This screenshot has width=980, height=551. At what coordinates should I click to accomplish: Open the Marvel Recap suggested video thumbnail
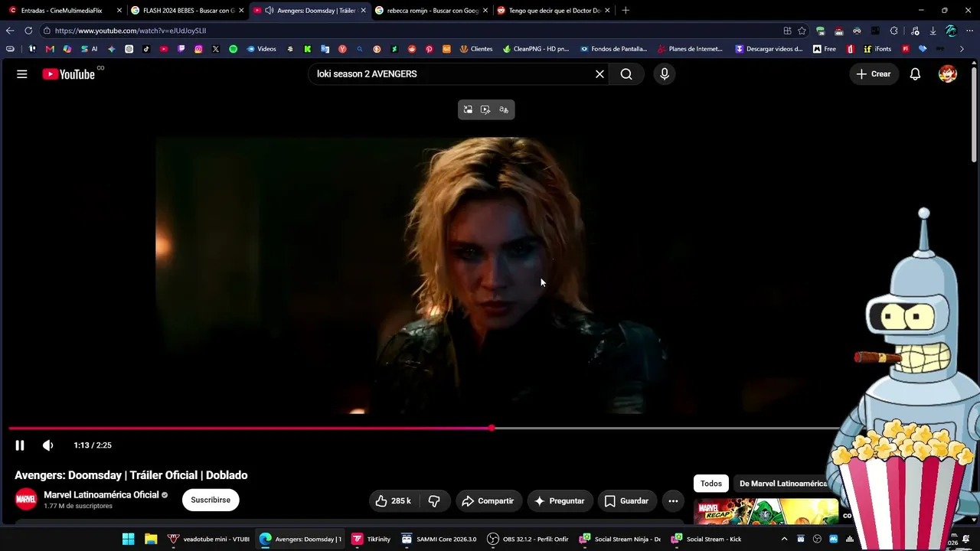click(766, 512)
